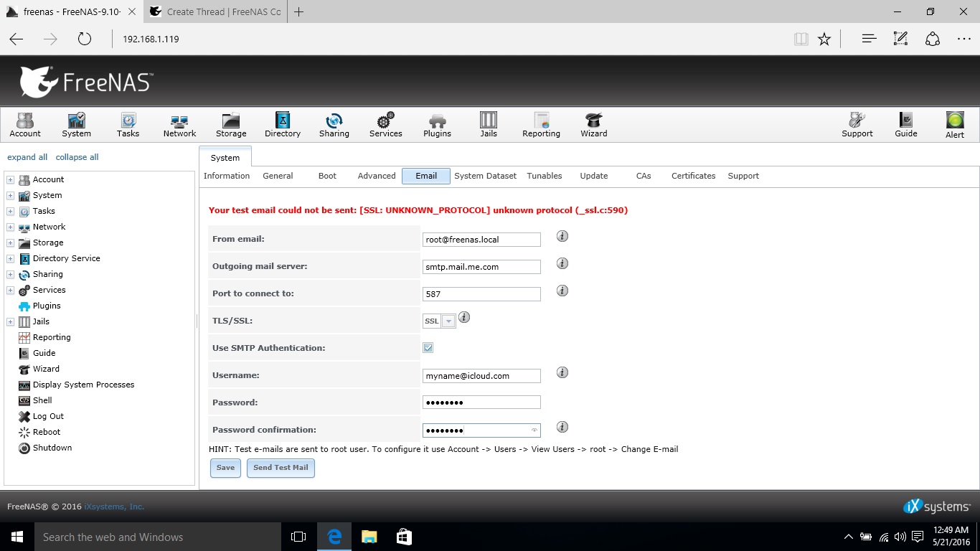Viewport: 980px width, 551px height.
Task: Expand the Services tree node
Action: pos(10,290)
